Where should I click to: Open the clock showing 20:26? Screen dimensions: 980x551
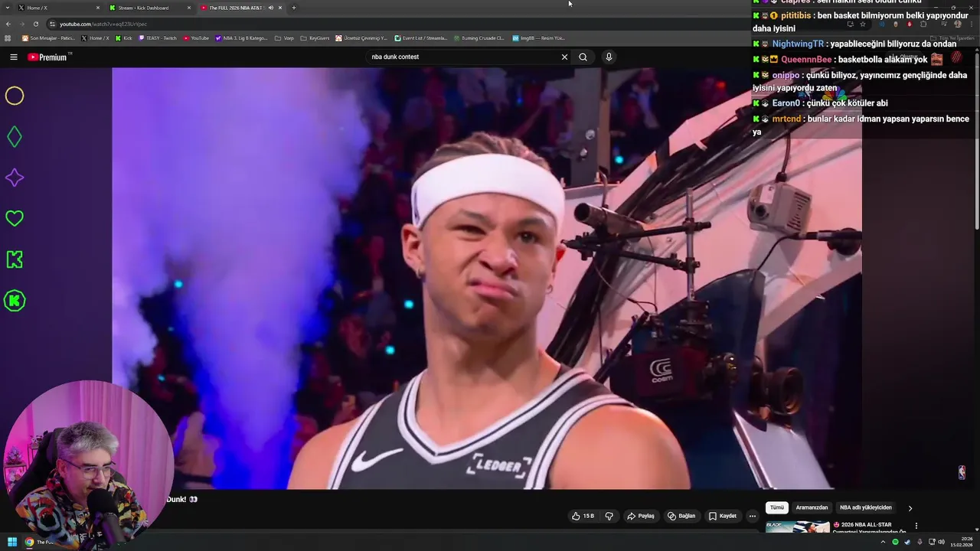pos(962,542)
